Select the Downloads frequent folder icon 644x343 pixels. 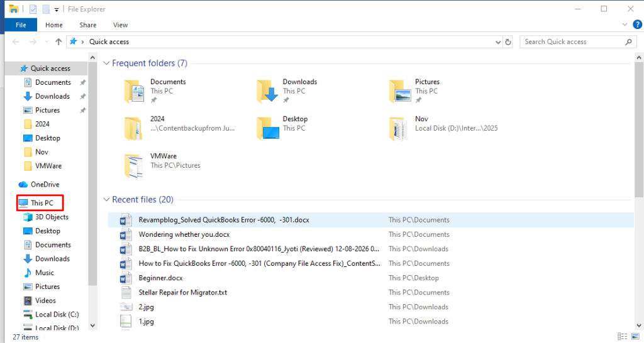(267, 91)
